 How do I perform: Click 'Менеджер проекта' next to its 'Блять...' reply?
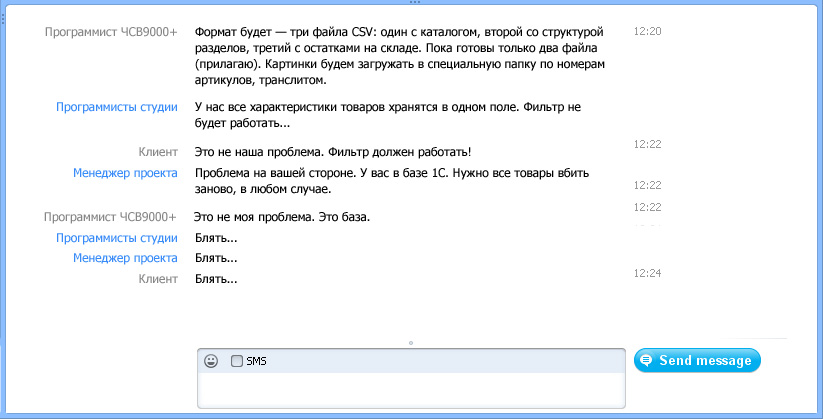[125, 258]
